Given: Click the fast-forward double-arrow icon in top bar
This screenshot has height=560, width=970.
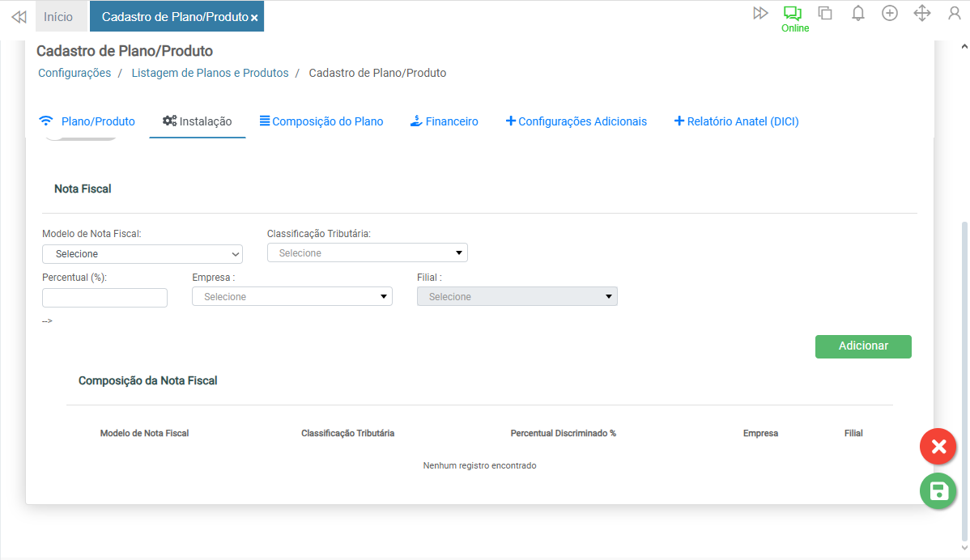Looking at the screenshot, I should click(759, 13).
